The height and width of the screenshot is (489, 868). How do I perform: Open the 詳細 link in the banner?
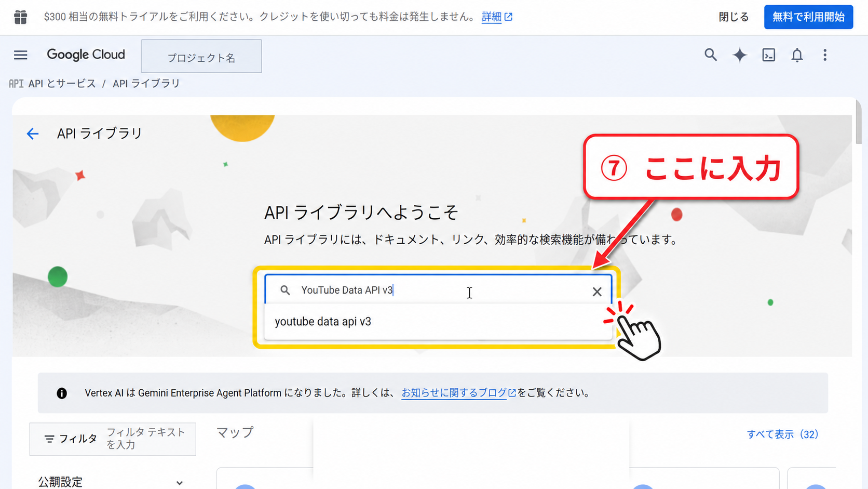(497, 17)
